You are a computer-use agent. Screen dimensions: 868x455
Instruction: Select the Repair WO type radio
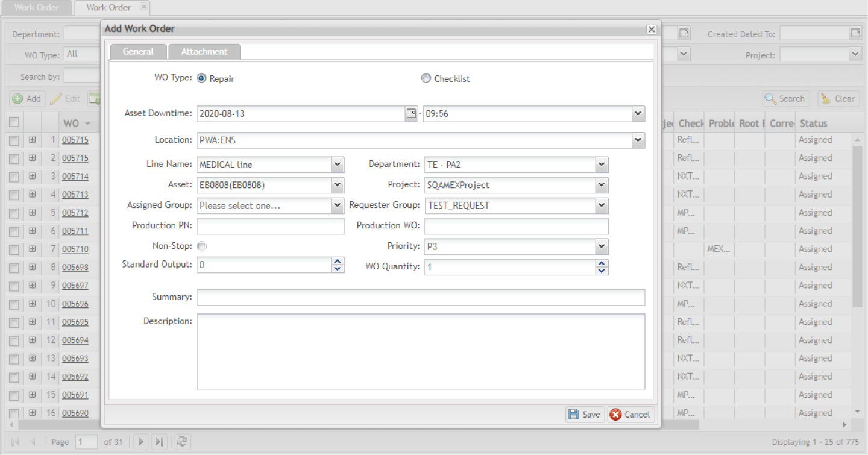coord(201,78)
